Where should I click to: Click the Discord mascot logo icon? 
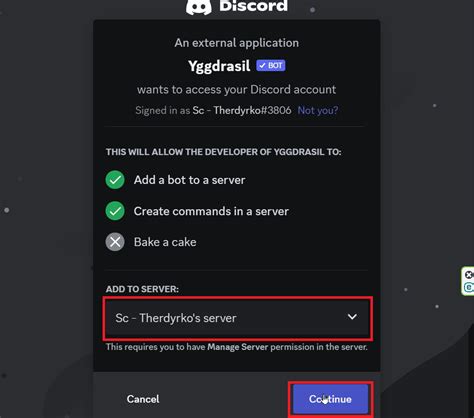199,7
